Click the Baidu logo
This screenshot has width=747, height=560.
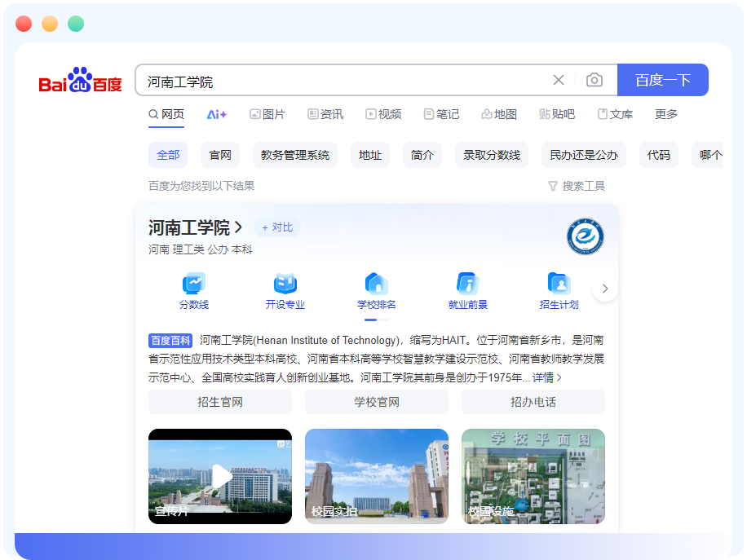pyautogui.click(x=80, y=80)
